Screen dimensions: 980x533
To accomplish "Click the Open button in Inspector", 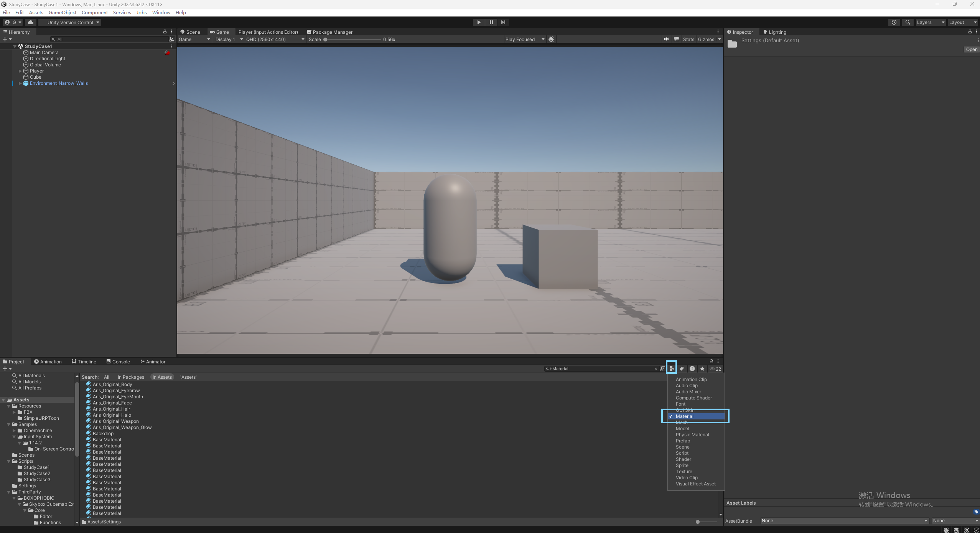I will (x=971, y=50).
